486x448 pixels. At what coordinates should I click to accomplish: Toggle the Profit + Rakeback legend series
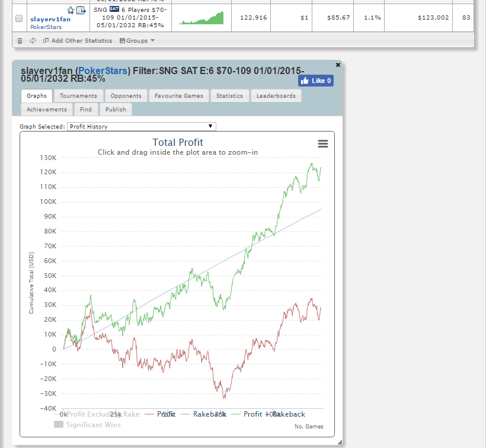[x=268, y=414]
